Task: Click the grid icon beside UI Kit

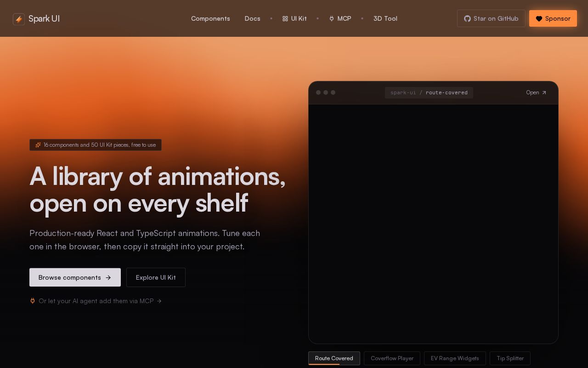Action: [285, 19]
